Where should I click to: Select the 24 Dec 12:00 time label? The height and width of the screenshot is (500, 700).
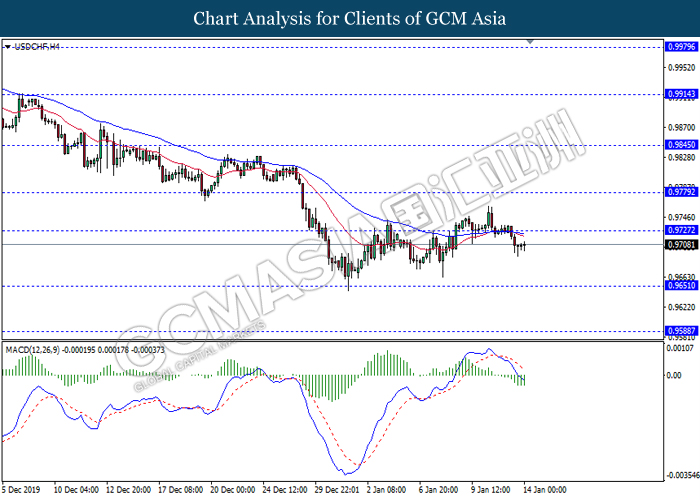click(x=285, y=490)
